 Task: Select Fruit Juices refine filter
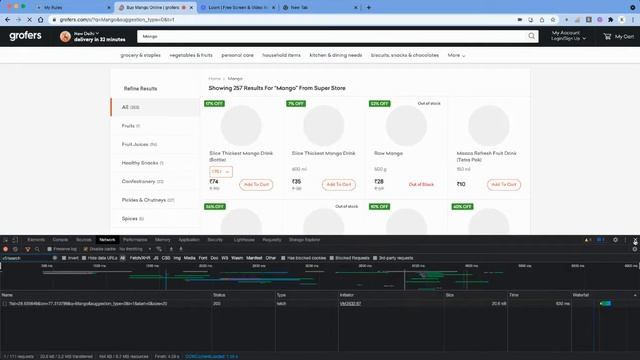click(x=139, y=144)
